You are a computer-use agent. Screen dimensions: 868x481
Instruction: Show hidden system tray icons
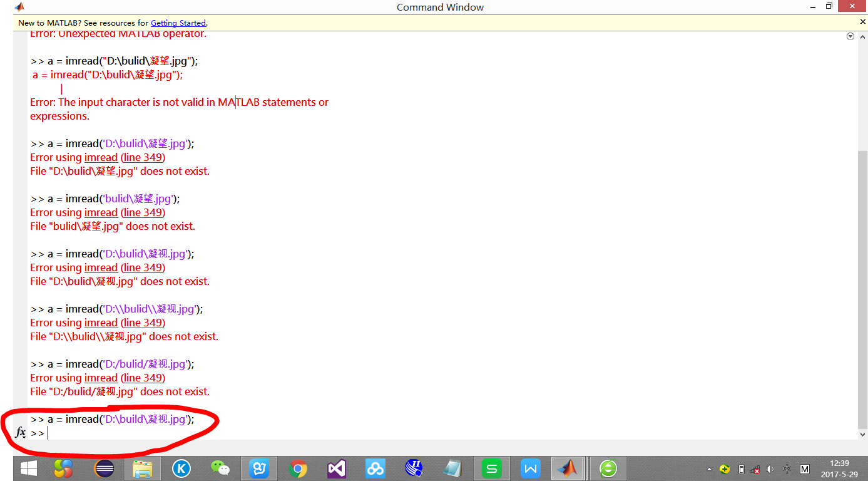709,469
